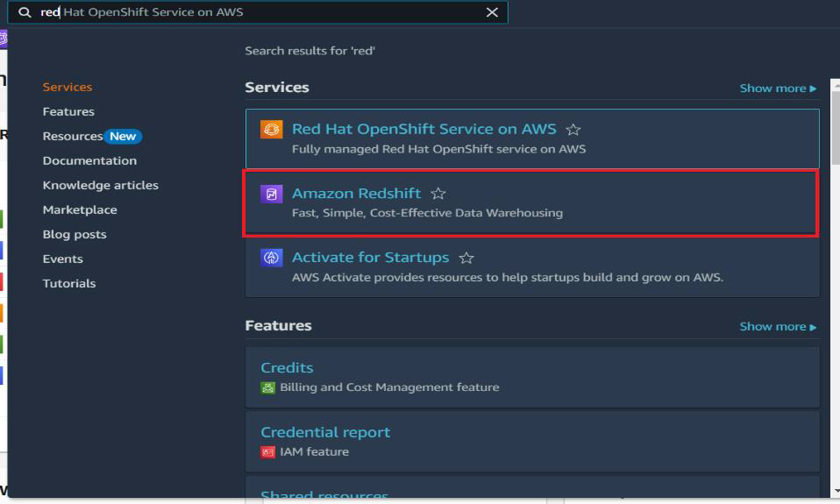Select Features in the left sidebar
The image size is (840, 504).
(68, 111)
